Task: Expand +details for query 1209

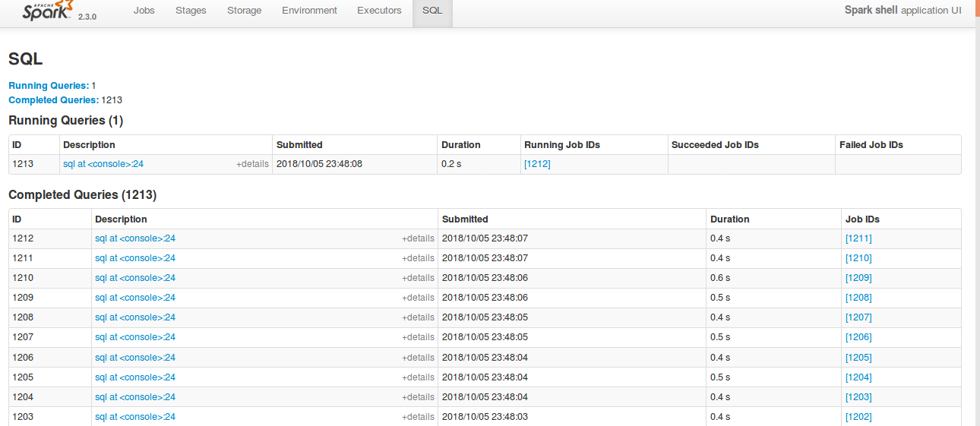Action: 419,298
